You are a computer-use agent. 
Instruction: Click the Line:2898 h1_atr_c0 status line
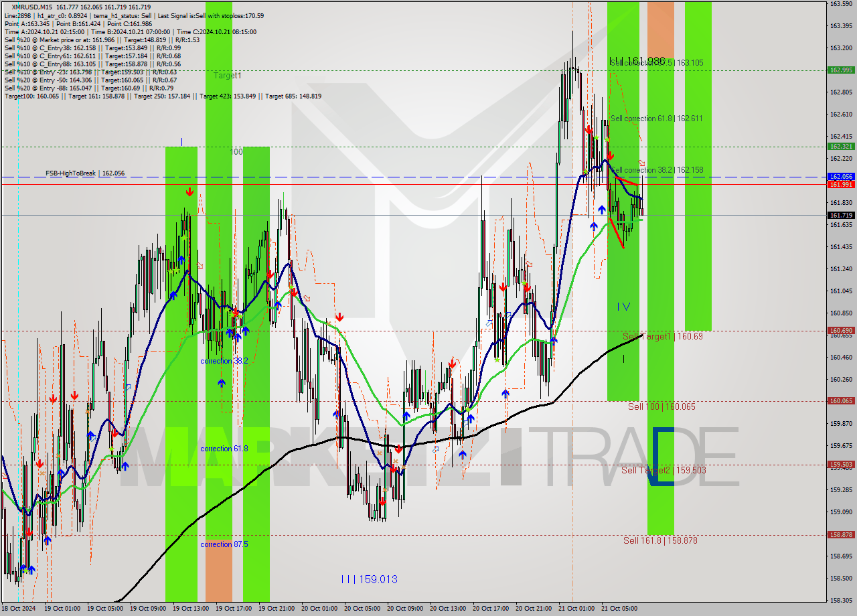[134, 16]
